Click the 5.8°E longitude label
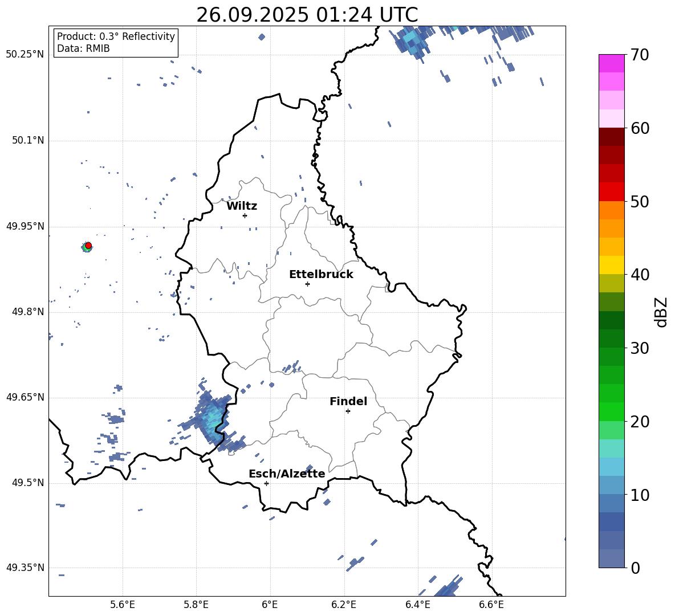 point(196,605)
